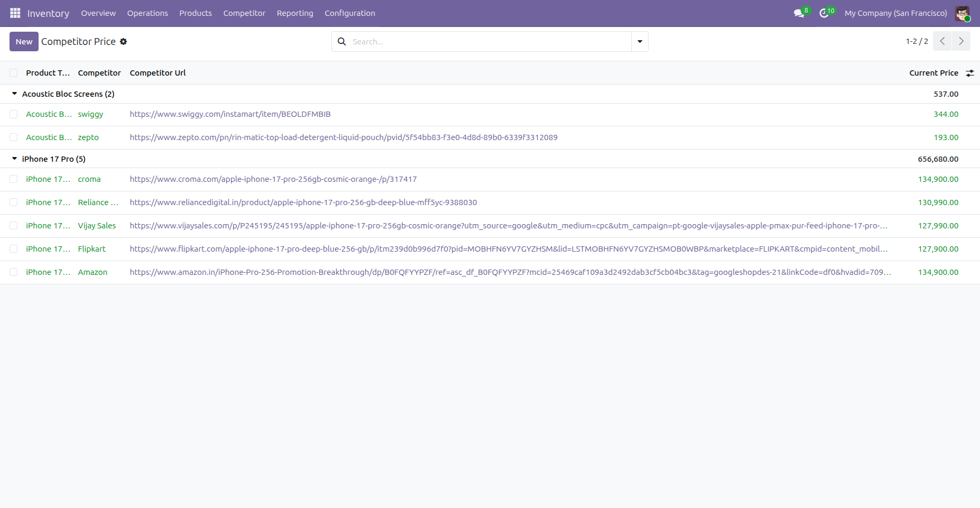Sort by Current Price column header
980x508 pixels.
(933, 73)
